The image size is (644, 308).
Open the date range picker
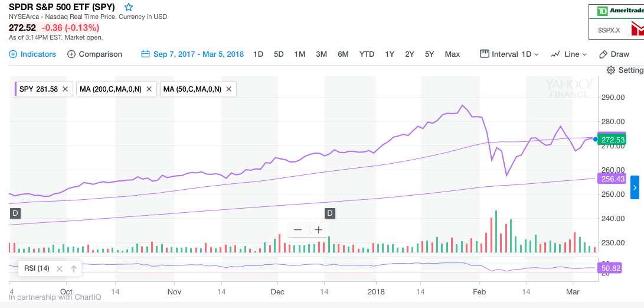(x=192, y=54)
